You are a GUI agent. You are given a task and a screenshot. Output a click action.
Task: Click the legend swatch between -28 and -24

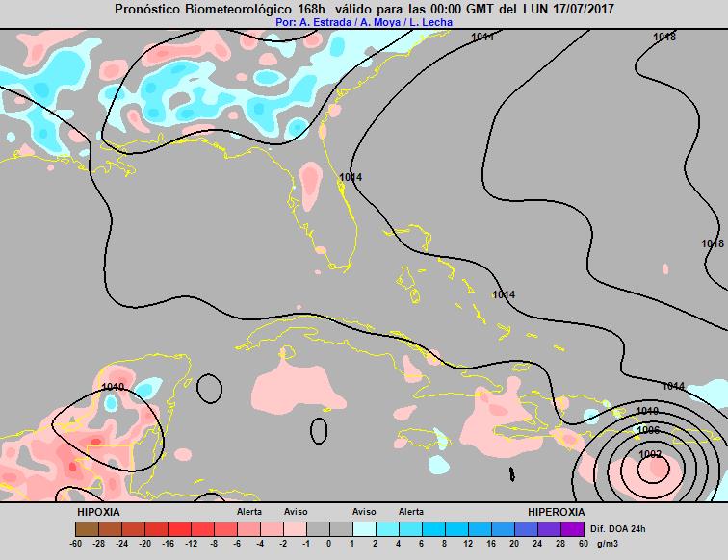(x=110, y=529)
